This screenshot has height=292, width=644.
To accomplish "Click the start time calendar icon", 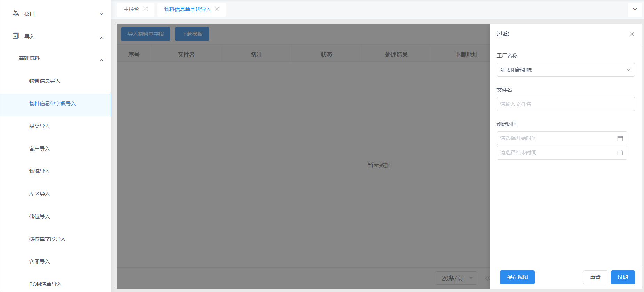I will coord(620,138).
